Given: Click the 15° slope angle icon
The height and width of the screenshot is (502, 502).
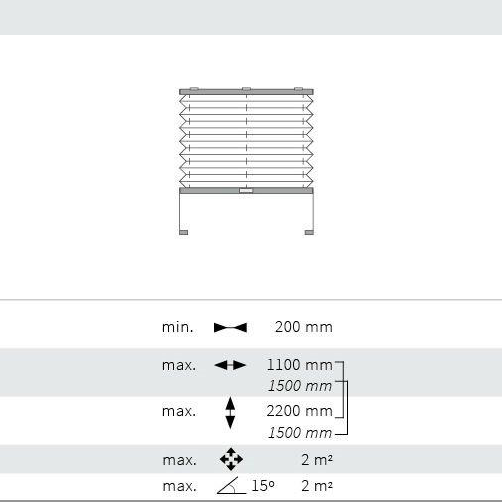Looking at the screenshot, I should coord(232,485).
